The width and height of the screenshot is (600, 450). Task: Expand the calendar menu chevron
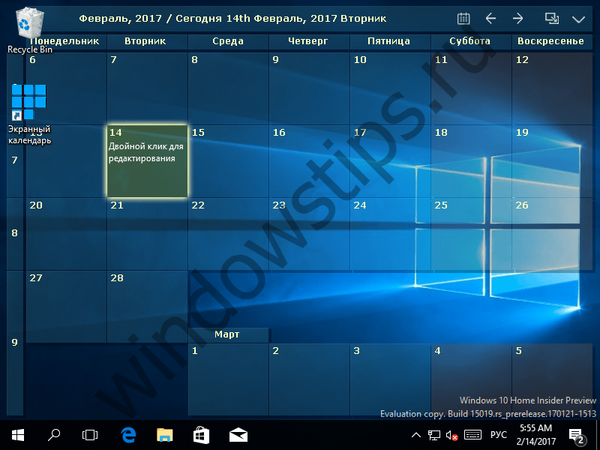(579, 19)
